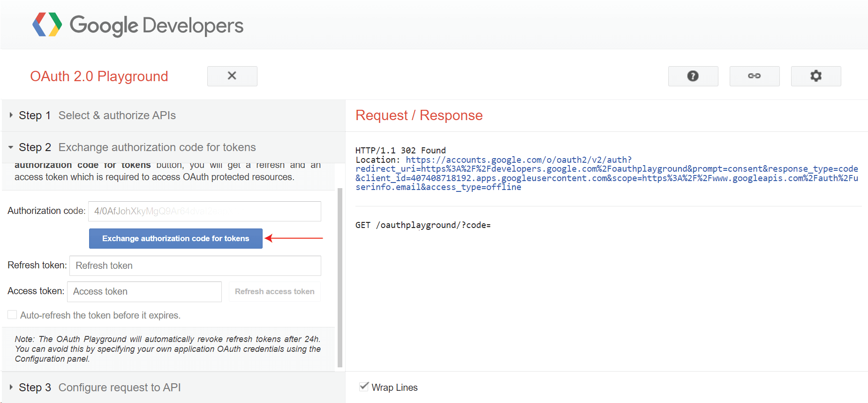Open the help question mark button

click(x=693, y=76)
